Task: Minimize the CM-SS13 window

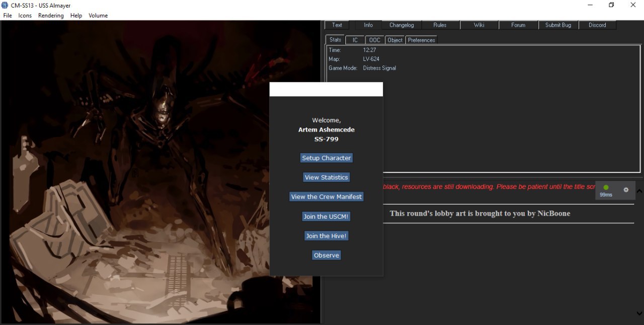Action: (590, 5)
